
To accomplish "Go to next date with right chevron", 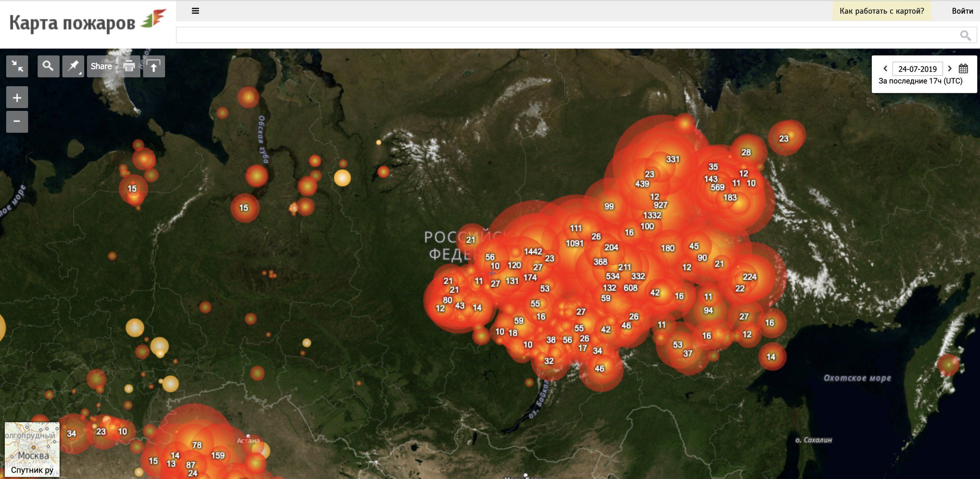I will click(950, 68).
